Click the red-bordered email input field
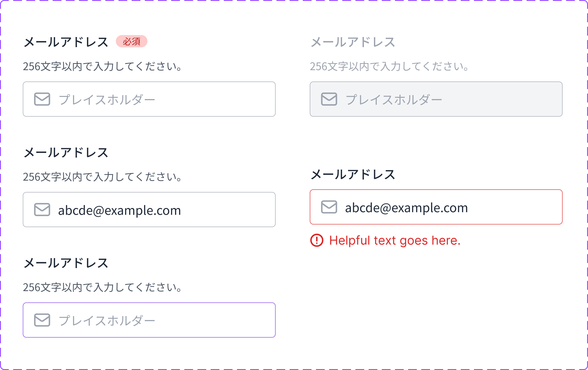The image size is (588, 370). (x=501, y=207)
